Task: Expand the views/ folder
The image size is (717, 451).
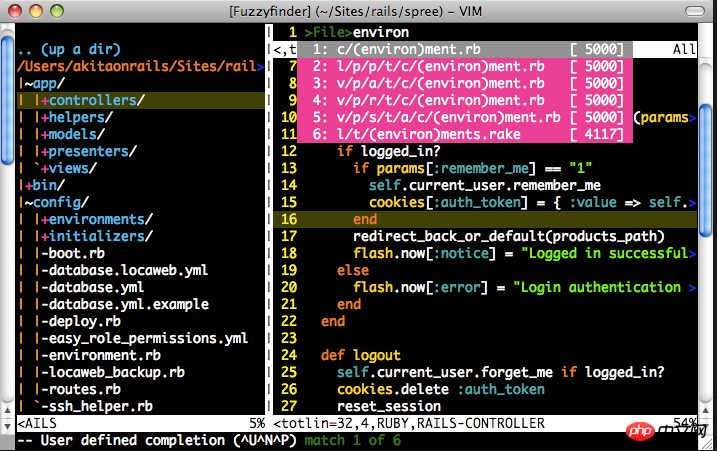Action: tap(69, 168)
